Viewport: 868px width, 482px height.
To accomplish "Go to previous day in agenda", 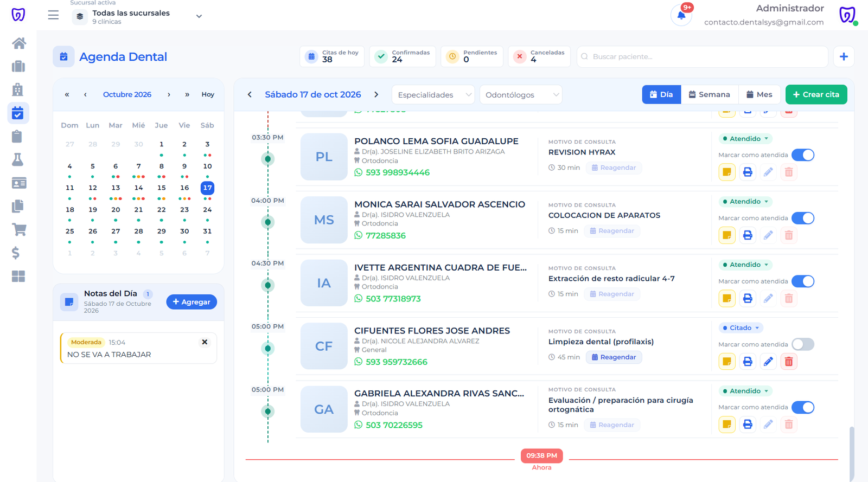I will pos(250,94).
